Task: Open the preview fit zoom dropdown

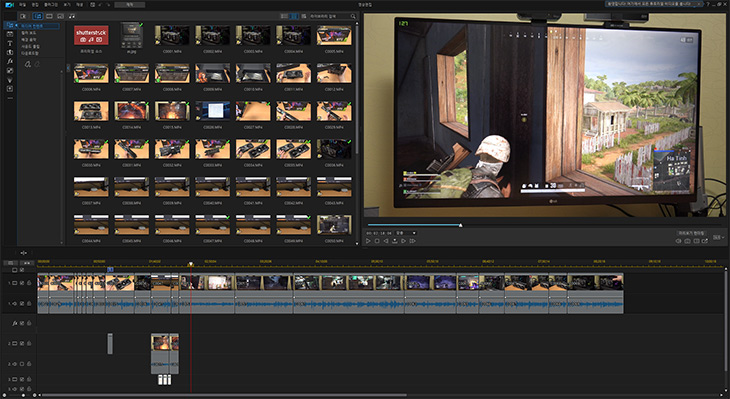Action: pos(406,233)
